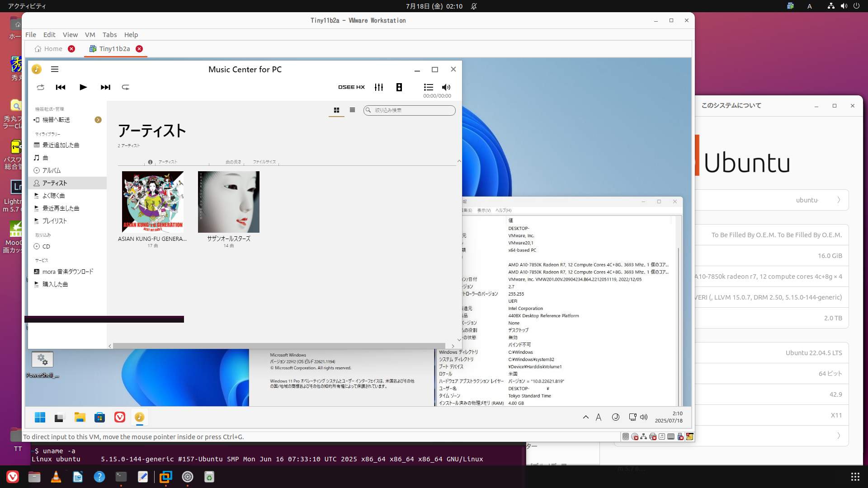Click VMware status bar CD/DVD icon
The width and height of the screenshot is (868, 488).
click(x=635, y=436)
